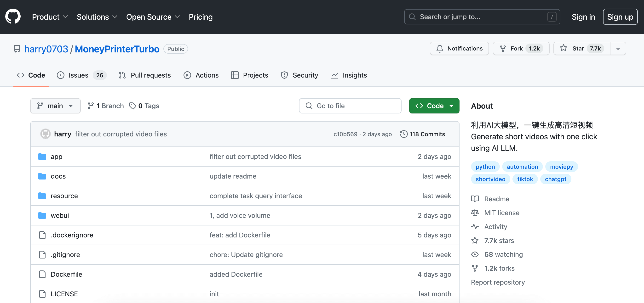Switch to the Pull requests tab

(x=145, y=75)
